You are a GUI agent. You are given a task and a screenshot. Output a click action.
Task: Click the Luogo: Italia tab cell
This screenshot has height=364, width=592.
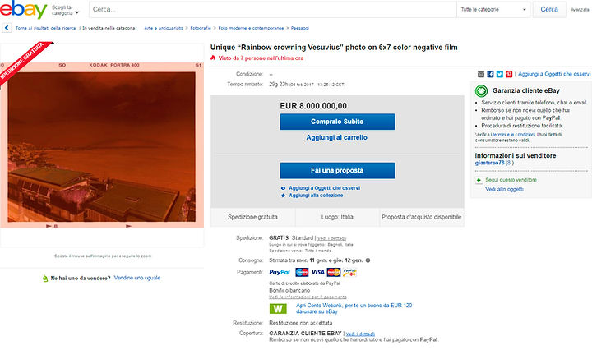click(337, 217)
